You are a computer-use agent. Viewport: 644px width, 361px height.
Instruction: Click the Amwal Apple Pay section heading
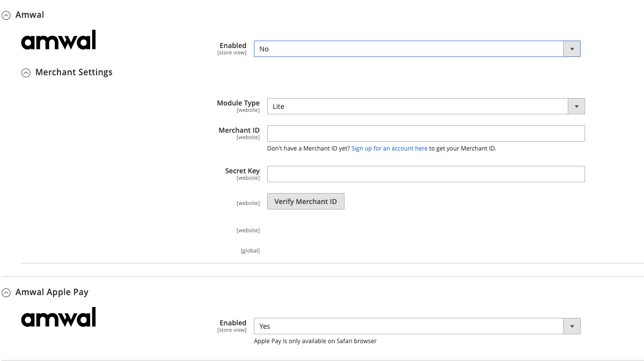point(51,292)
